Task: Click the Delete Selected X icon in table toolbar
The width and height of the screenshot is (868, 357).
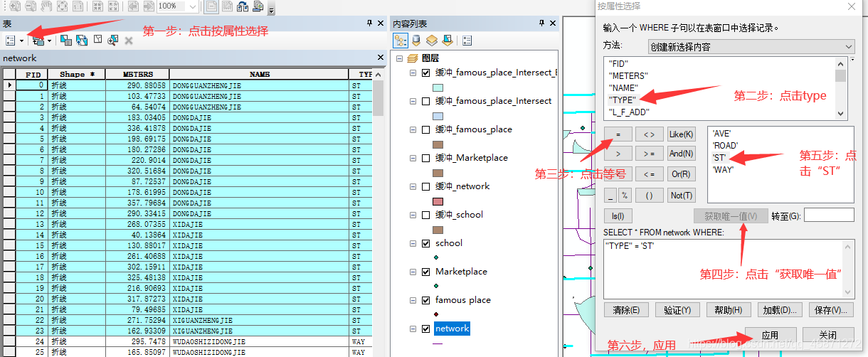Action: (129, 41)
